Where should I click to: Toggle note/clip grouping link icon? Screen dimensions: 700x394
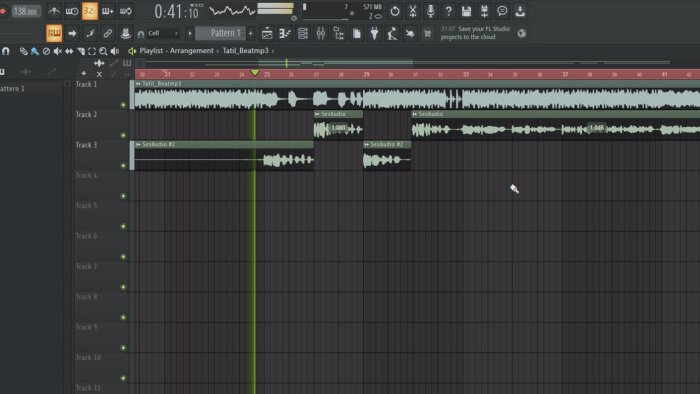point(108,33)
